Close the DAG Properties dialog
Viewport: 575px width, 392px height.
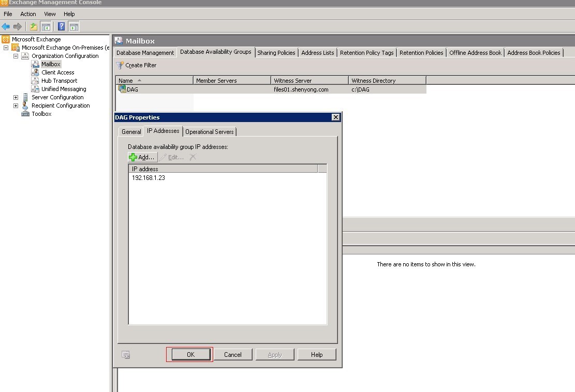tap(335, 117)
